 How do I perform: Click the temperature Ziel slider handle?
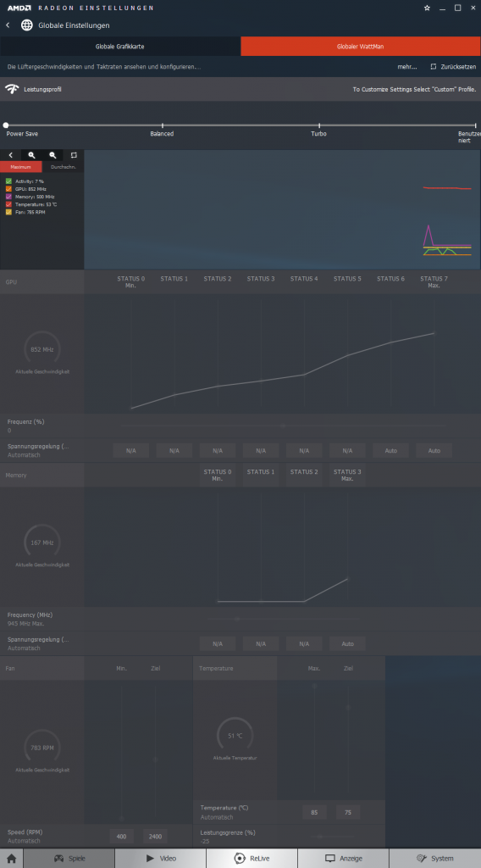pos(348,708)
